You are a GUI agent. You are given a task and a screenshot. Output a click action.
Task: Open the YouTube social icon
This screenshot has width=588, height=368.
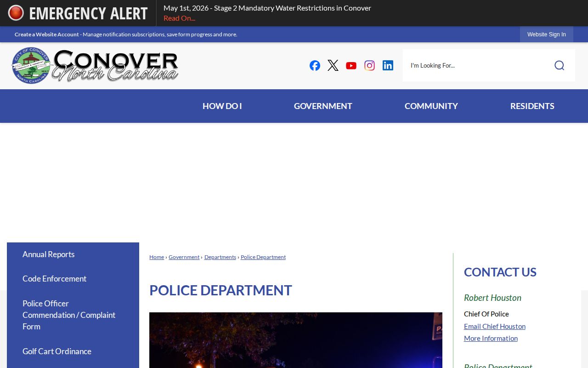[351, 65]
